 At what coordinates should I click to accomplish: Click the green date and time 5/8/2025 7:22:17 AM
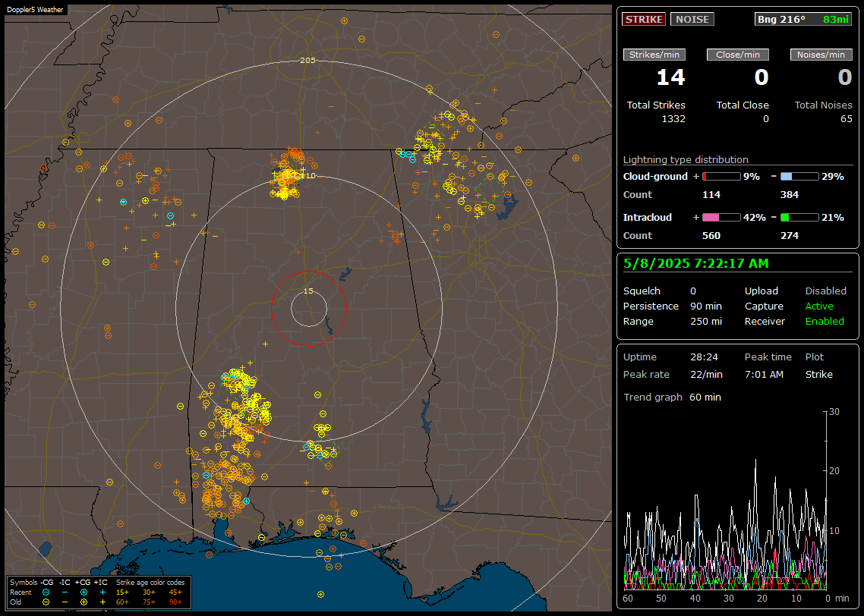click(x=696, y=264)
